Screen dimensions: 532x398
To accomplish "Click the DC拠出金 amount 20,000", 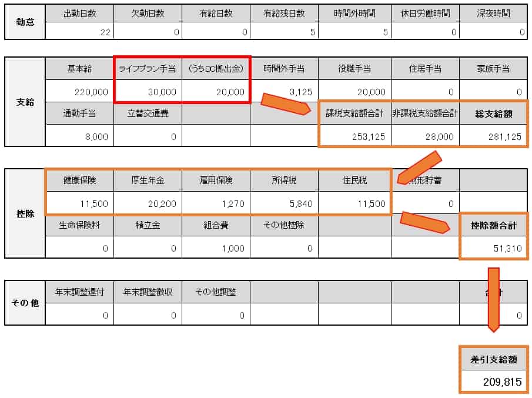I will [216, 92].
